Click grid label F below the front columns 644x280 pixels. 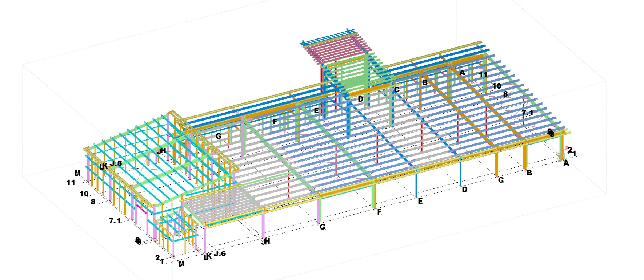coord(379,212)
